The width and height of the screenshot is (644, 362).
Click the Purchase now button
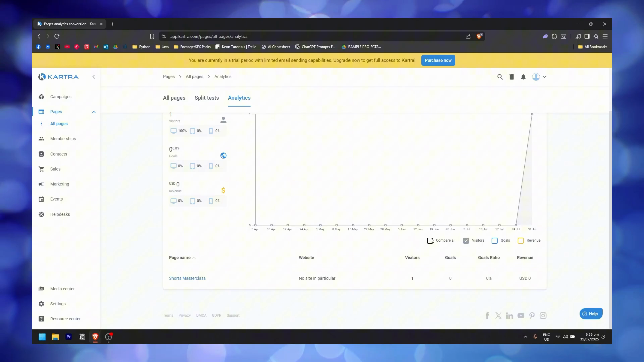coord(438,60)
